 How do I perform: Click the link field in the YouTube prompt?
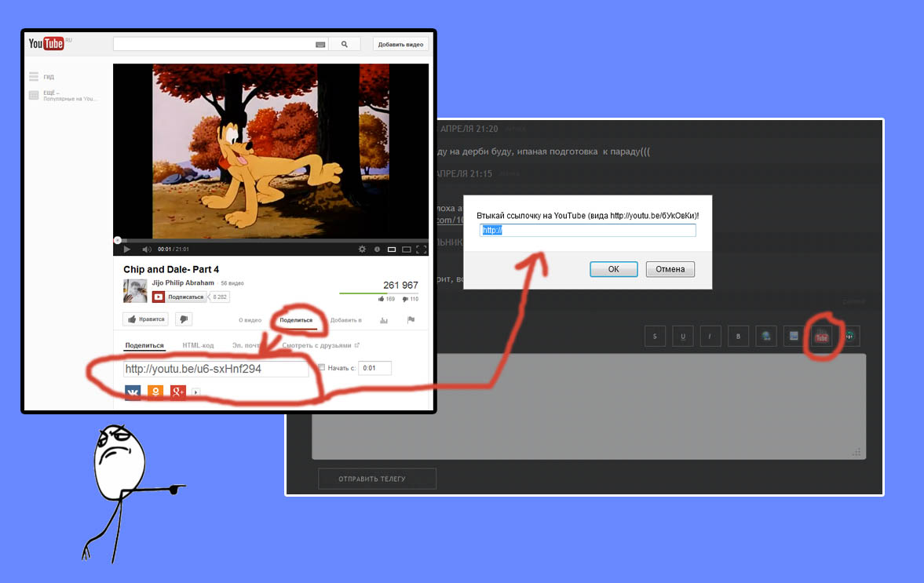pyautogui.click(x=587, y=230)
